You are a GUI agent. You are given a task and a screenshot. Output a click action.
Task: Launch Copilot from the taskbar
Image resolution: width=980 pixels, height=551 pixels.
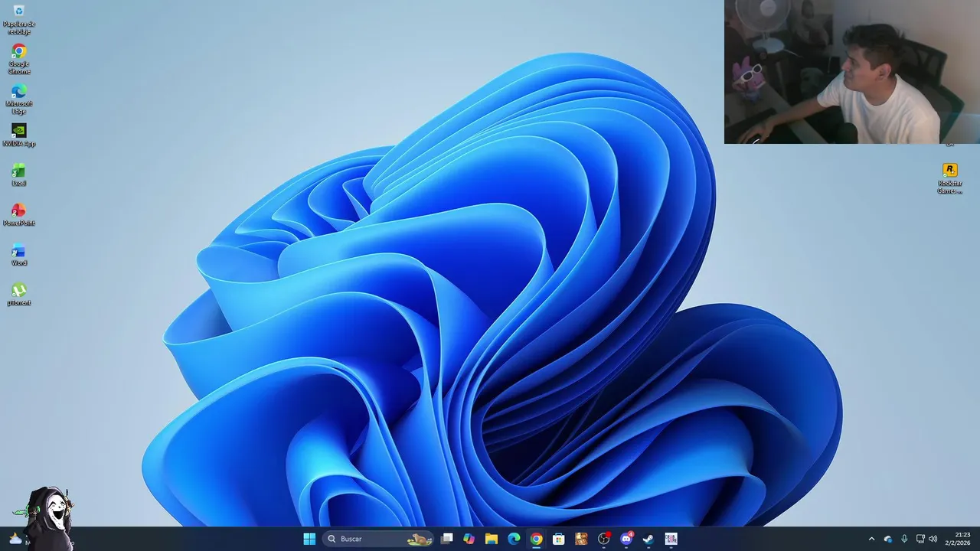click(469, 539)
